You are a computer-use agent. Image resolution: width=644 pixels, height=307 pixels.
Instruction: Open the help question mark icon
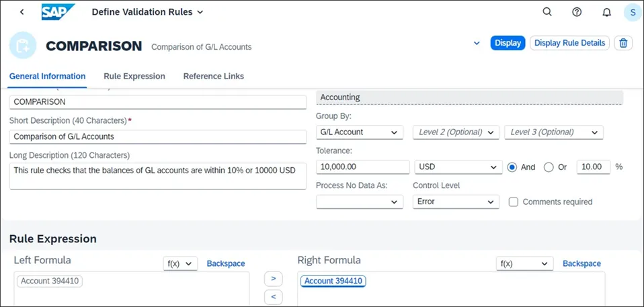(577, 12)
